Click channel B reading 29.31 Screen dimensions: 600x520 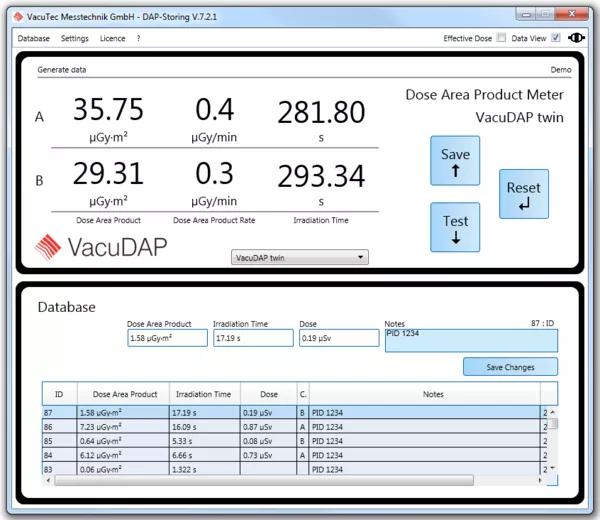click(x=108, y=173)
